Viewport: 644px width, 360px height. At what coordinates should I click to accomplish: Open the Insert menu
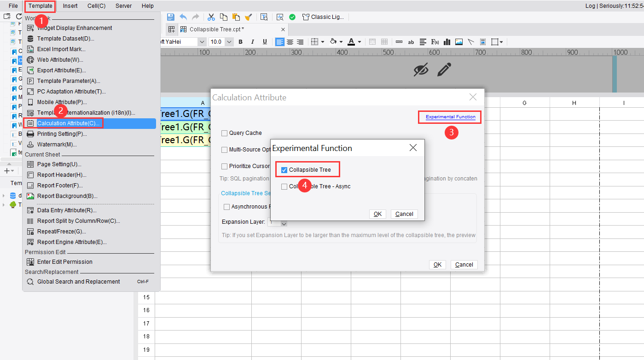pos(70,6)
